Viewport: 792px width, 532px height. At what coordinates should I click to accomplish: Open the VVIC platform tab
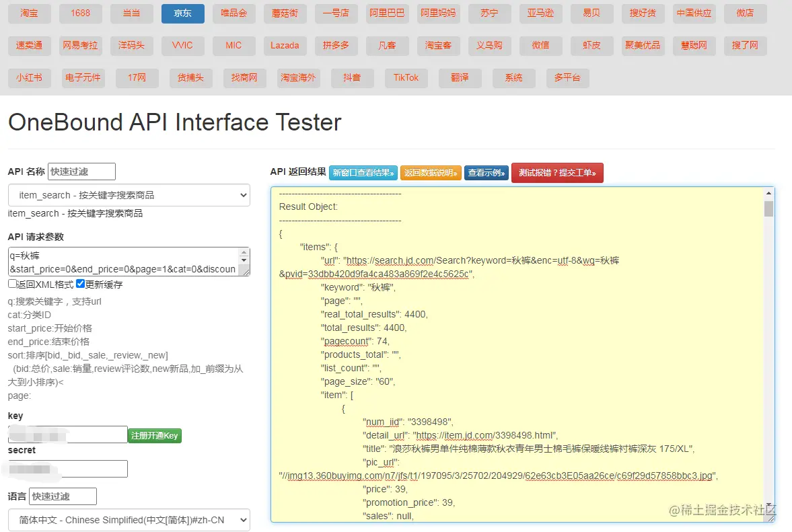[x=183, y=46]
